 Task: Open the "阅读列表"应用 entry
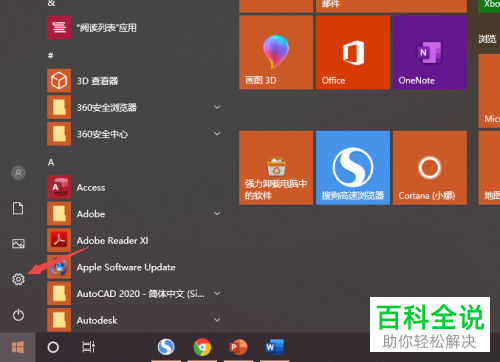pos(133,27)
